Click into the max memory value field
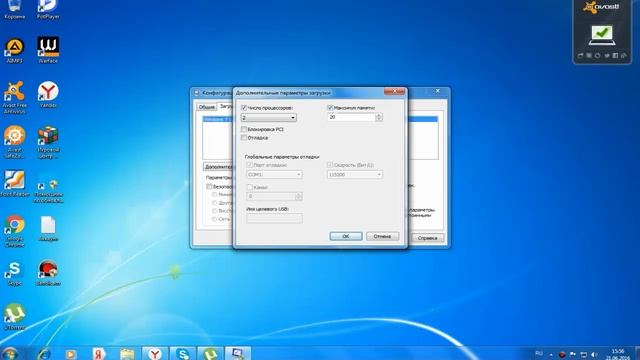This screenshot has height=360, width=640. [351, 117]
